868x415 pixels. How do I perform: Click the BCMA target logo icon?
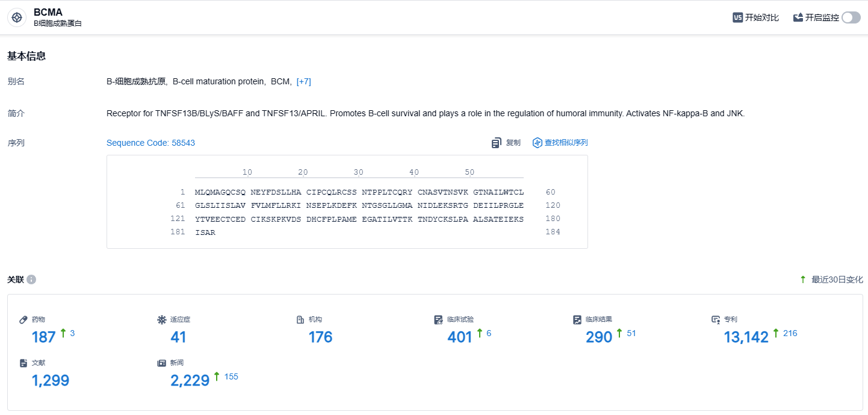(17, 17)
